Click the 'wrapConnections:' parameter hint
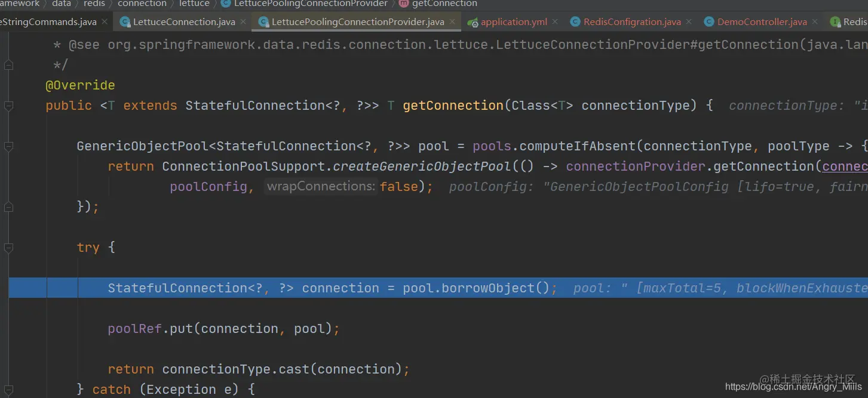This screenshot has height=398, width=868. pyautogui.click(x=321, y=186)
